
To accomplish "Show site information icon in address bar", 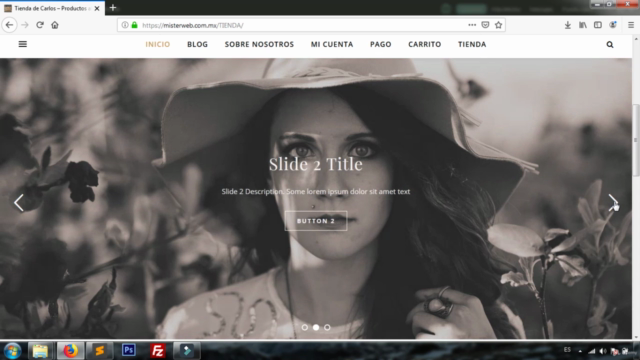I will (125, 25).
